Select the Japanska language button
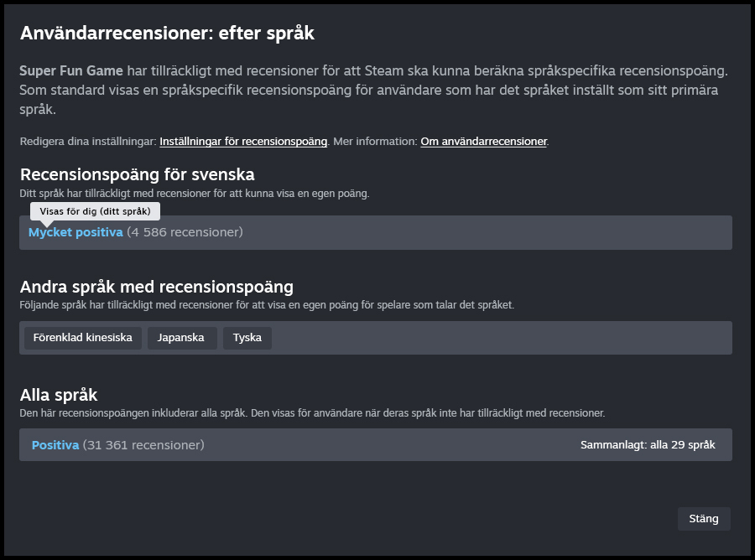This screenshot has height=560, width=755. tap(182, 338)
